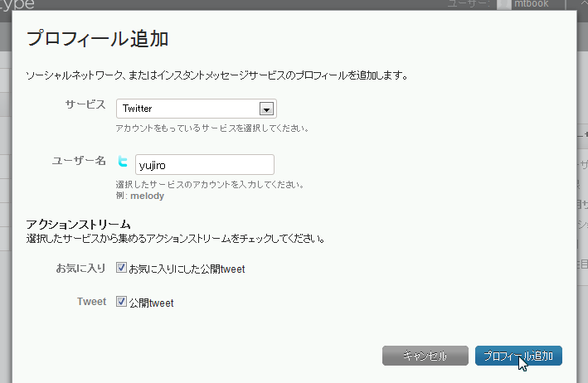Click the hint 選択したサービスのアカウントを入力してください
The height and width of the screenshot is (383, 588).
click(x=210, y=184)
